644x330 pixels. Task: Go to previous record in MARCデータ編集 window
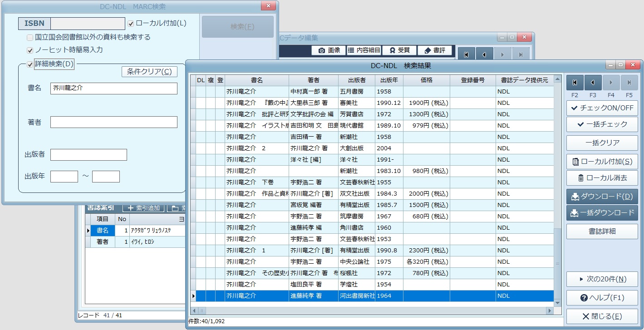[x=484, y=54]
